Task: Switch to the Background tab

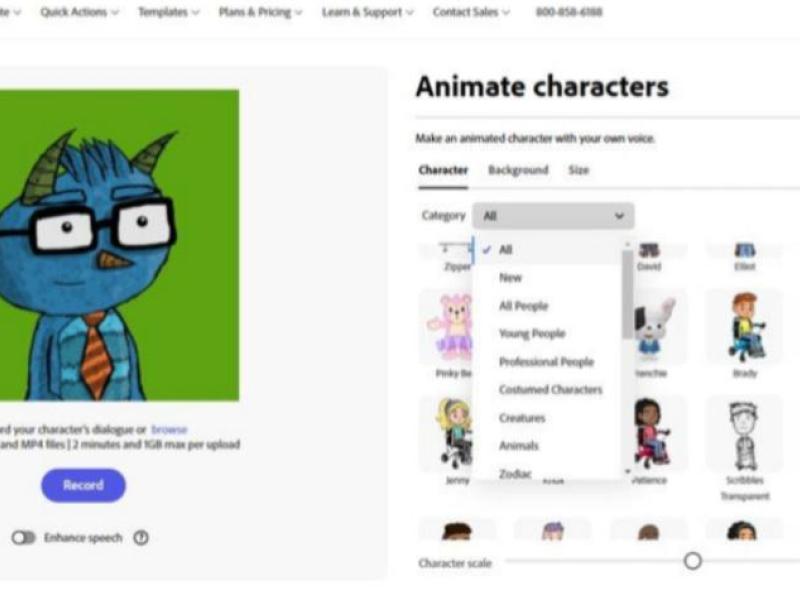Action: pos(518,170)
